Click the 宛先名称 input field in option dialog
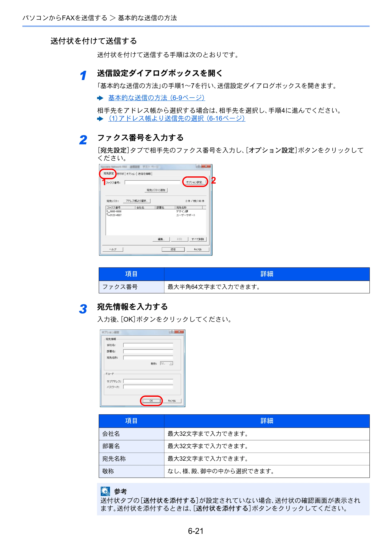Viewport: 392px width, 555px height. click(x=148, y=358)
